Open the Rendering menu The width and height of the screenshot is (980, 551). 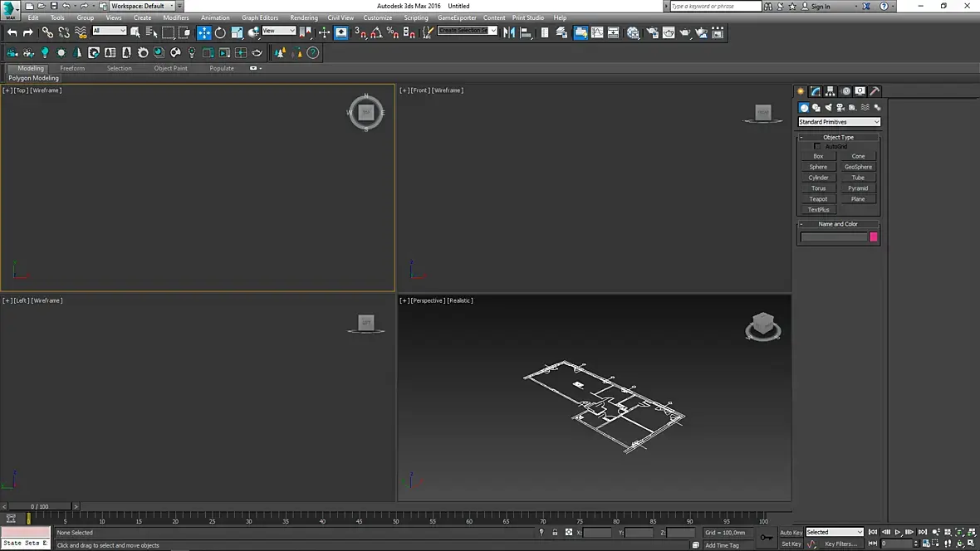pos(303,17)
